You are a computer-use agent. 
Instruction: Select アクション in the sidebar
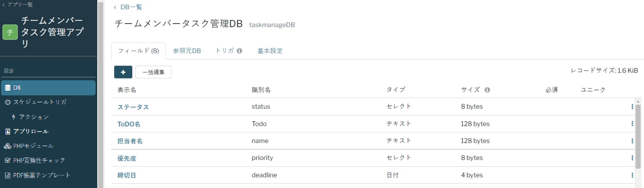(x=34, y=117)
